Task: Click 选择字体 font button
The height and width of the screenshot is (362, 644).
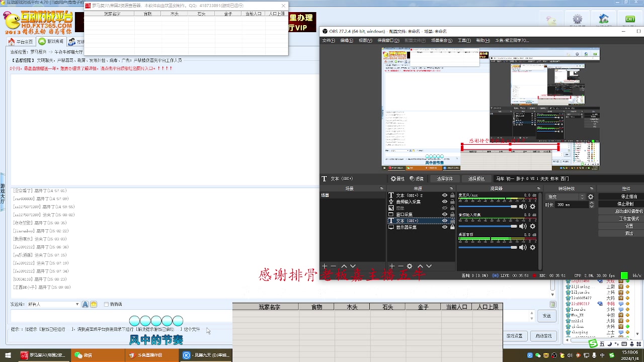Action: coord(445,178)
